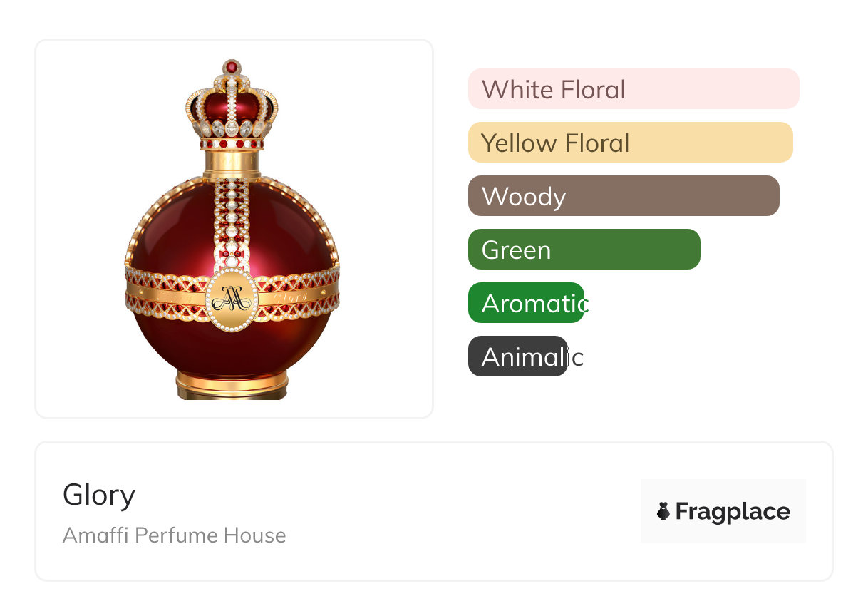Click the gold AA monogram medallion
Viewport: 868px width, 616px height.
(232, 300)
